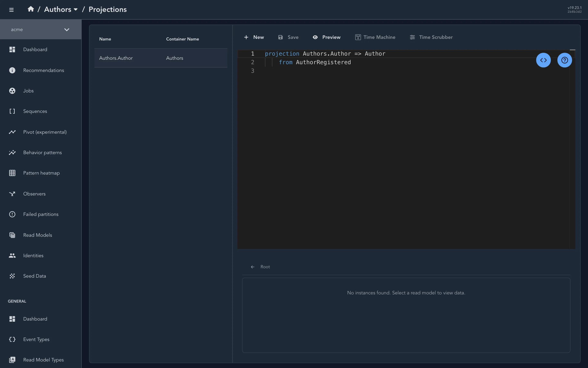
Task: Click the code editor vertical scrollbar
Action: pos(572,149)
